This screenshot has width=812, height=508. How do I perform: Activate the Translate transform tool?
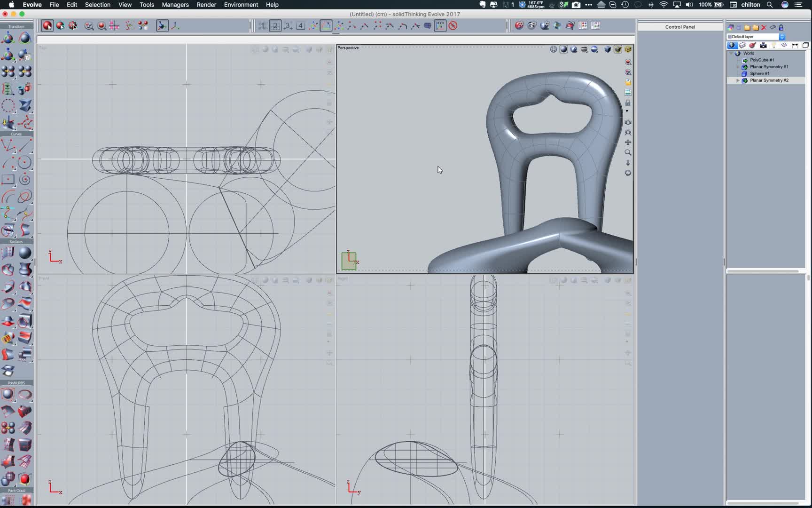pyautogui.click(x=8, y=39)
